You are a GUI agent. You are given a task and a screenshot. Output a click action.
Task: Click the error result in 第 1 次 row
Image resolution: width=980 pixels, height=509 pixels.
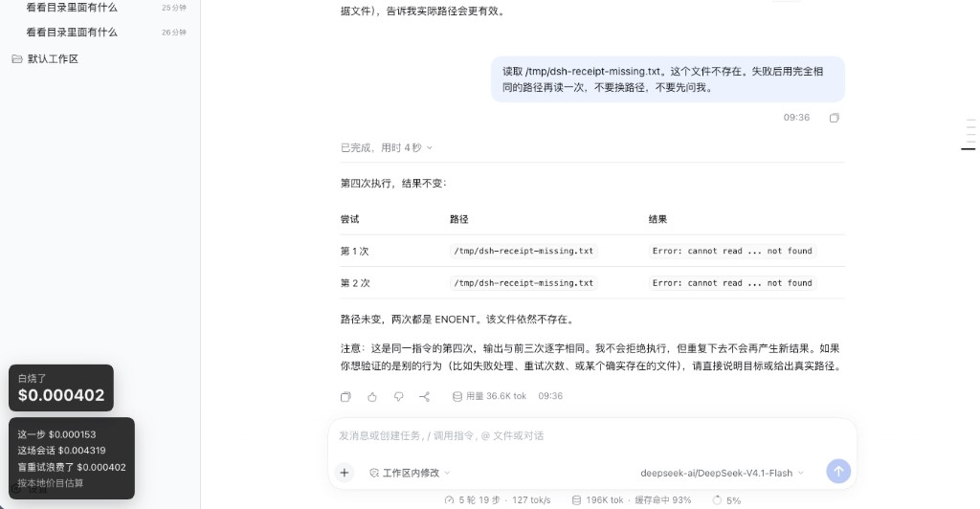pos(732,251)
